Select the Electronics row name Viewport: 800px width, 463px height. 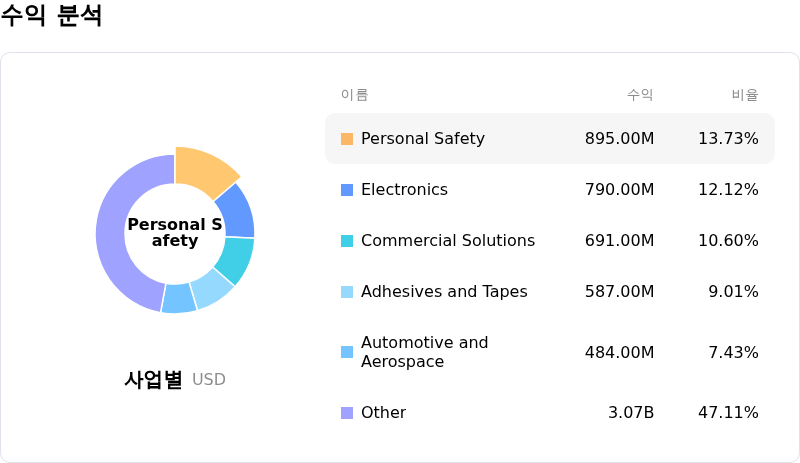(404, 190)
